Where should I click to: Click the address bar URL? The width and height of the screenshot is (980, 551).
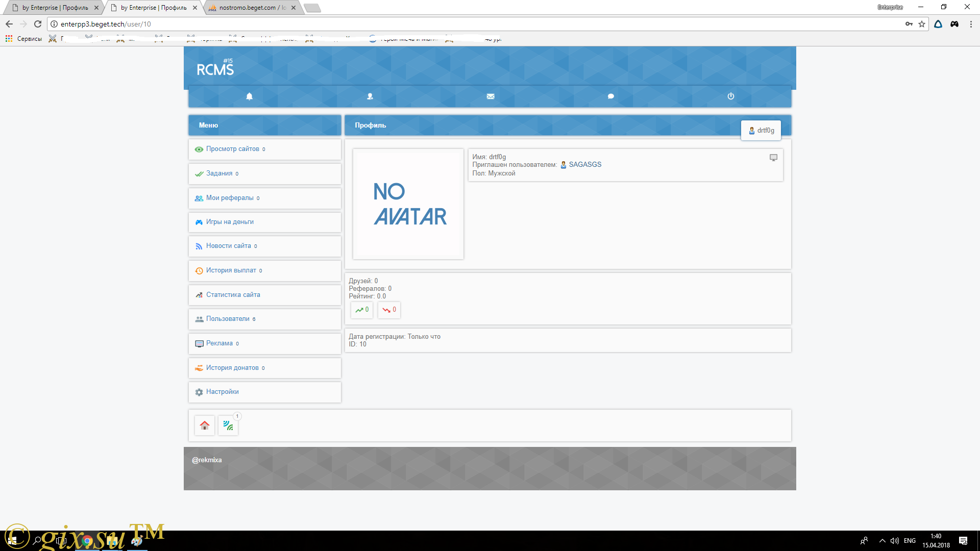click(106, 24)
